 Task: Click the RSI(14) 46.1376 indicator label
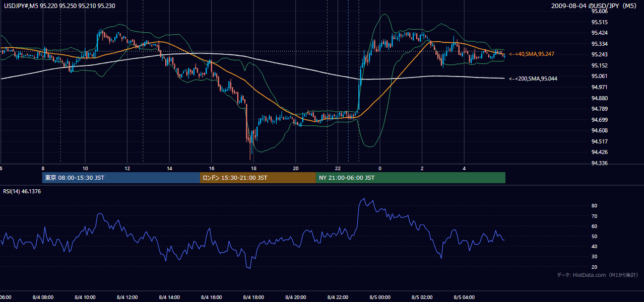pos(22,191)
